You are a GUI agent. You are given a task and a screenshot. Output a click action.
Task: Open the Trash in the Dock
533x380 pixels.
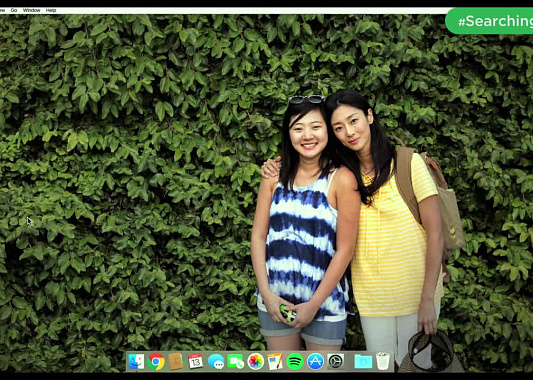coord(383,361)
